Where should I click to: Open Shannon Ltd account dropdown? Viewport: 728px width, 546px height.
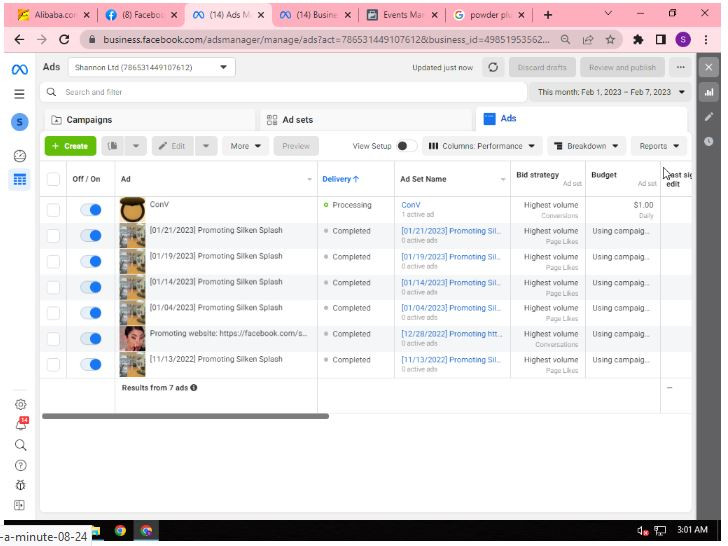point(151,68)
